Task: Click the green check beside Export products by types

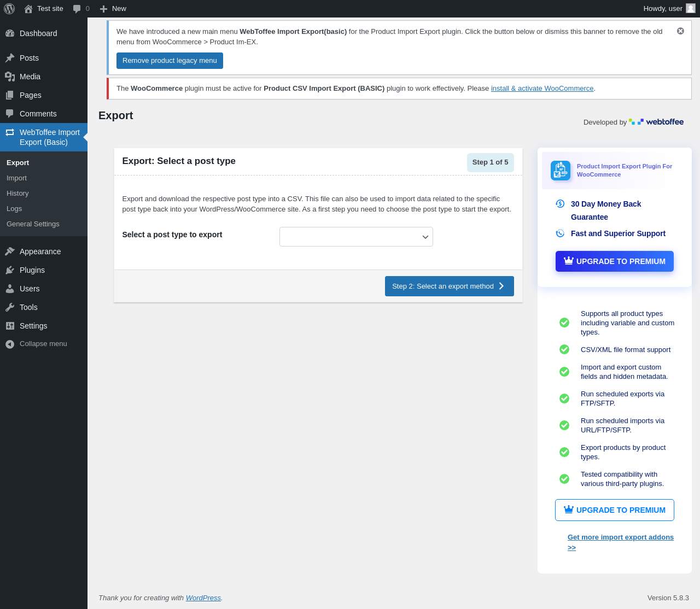Action: click(x=564, y=452)
